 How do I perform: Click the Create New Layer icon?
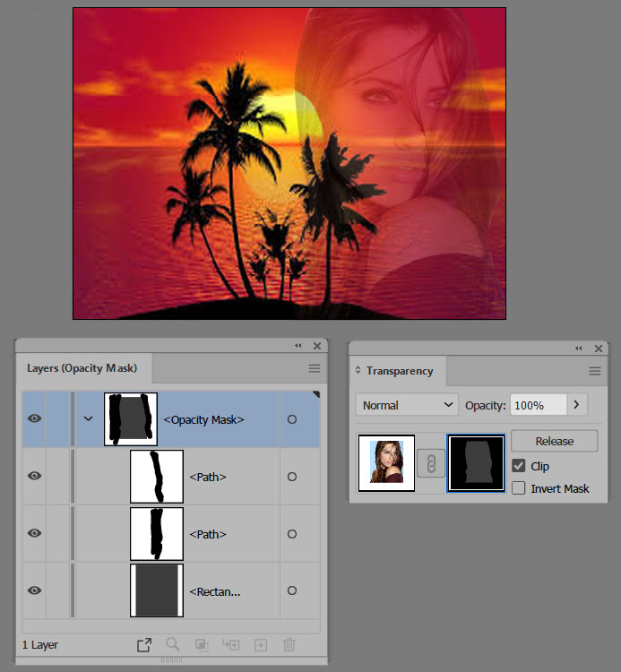(261, 645)
